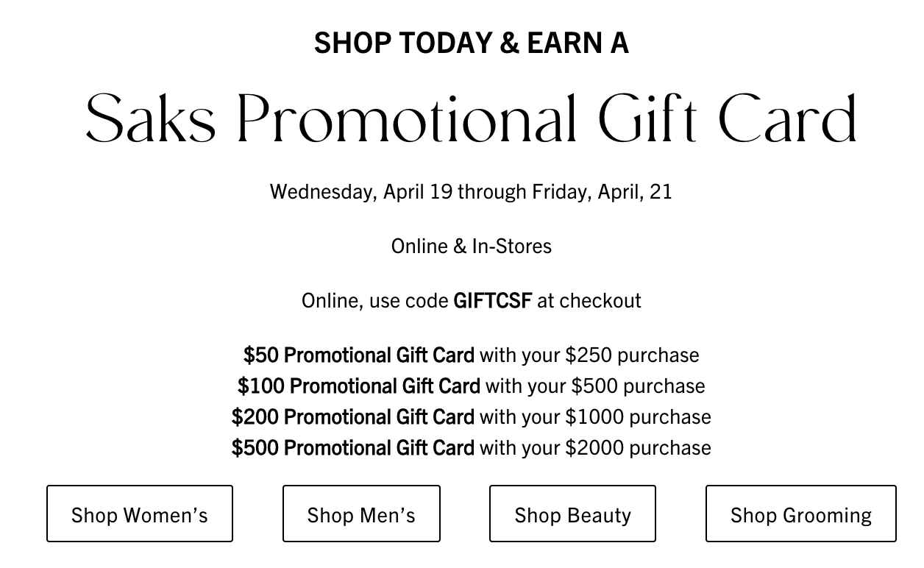924x568 pixels.
Task: Click the at checkout text
Action: pyautogui.click(x=589, y=300)
